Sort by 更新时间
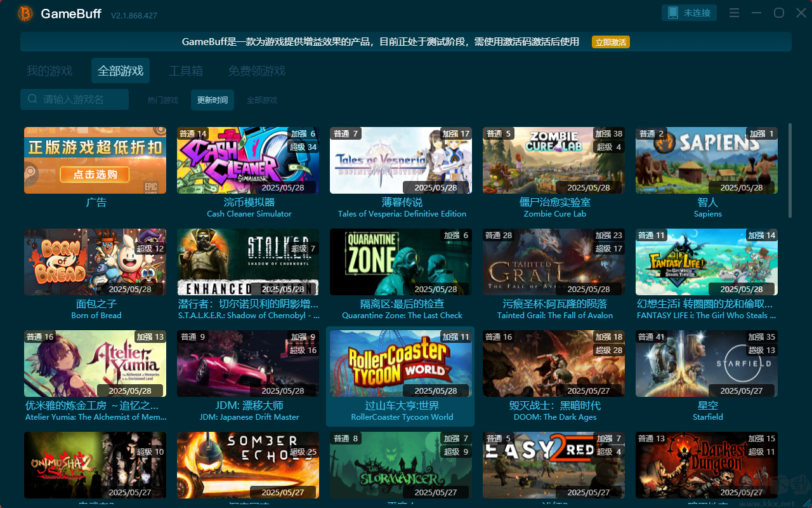The width and height of the screenshot is (812, 508). [x=213, y=100]
